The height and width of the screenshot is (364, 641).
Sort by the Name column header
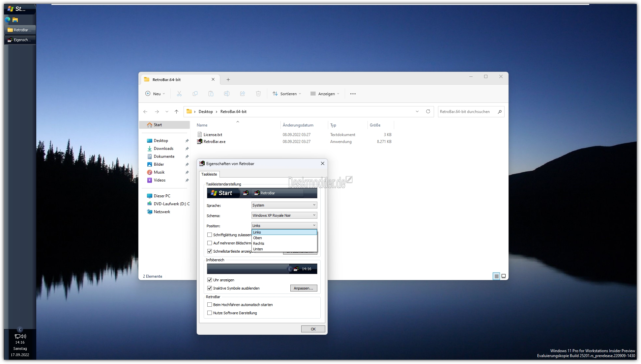237,125
